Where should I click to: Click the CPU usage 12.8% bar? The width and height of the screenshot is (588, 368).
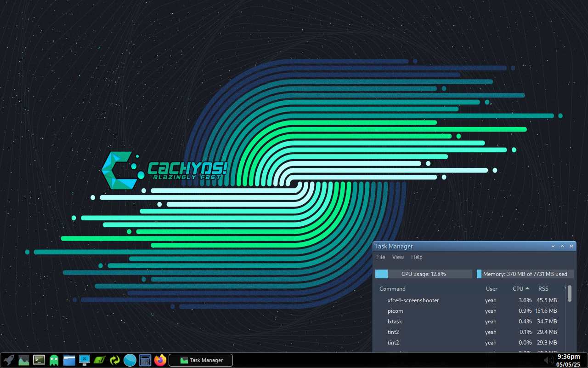coord(424,274)
